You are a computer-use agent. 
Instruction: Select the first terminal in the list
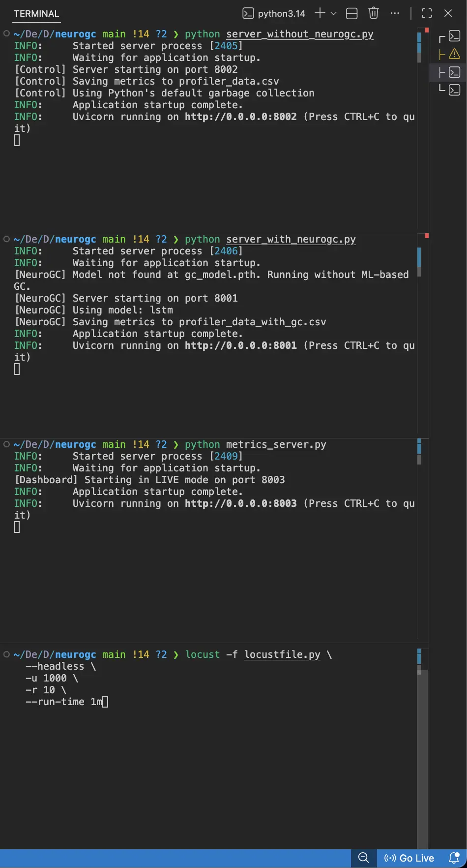tap(454, 36)
